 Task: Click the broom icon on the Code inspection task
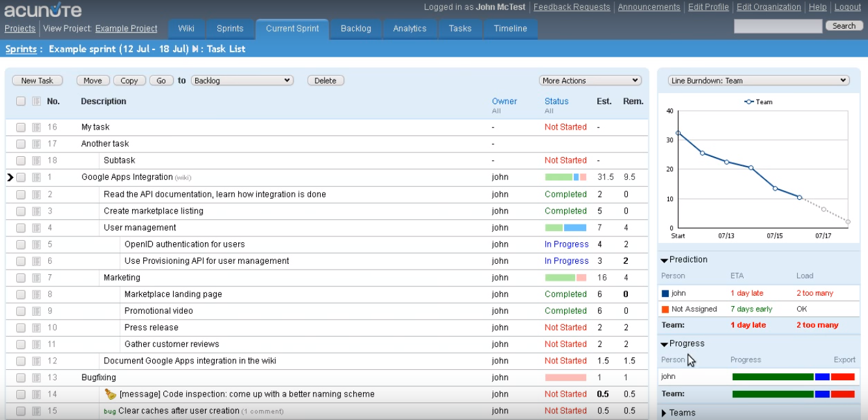point(111,394)
